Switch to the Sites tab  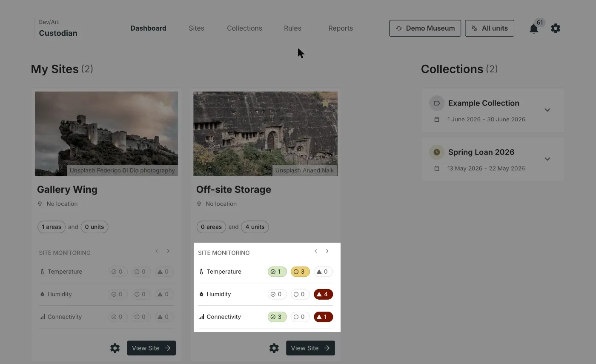point(197,28)
